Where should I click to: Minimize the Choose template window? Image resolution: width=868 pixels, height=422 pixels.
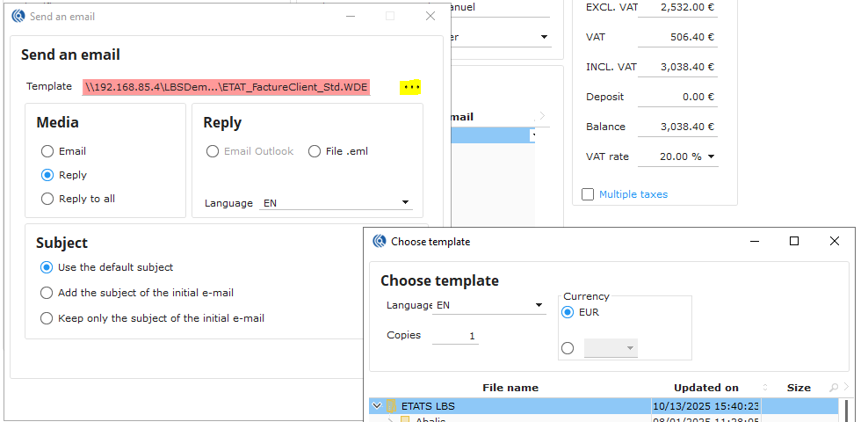pyautogui.click(x=755, y=241)
